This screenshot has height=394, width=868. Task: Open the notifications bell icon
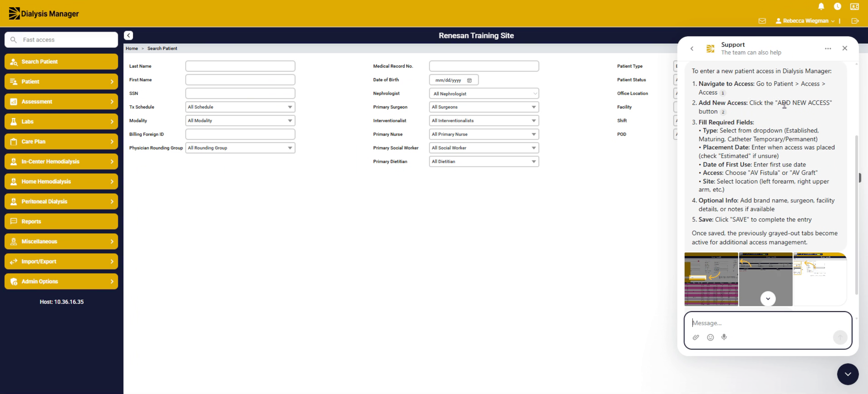[x=821, y=6]
